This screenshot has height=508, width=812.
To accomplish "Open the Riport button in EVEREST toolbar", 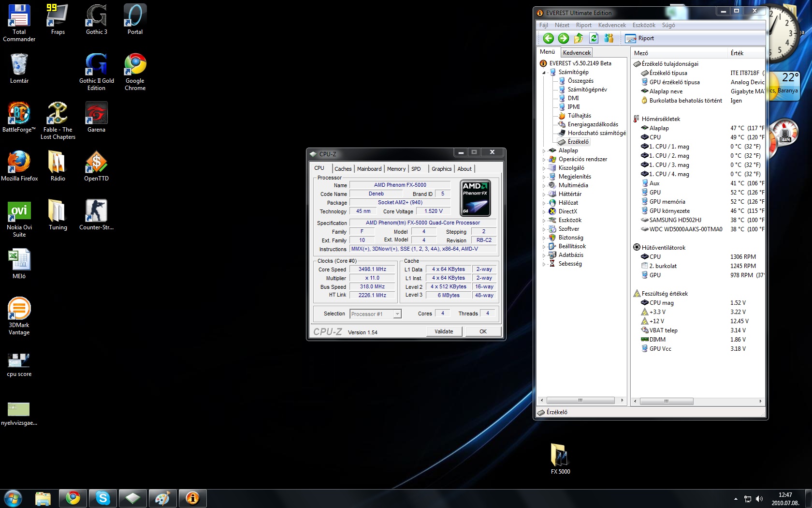I will (x=639, y=38).
